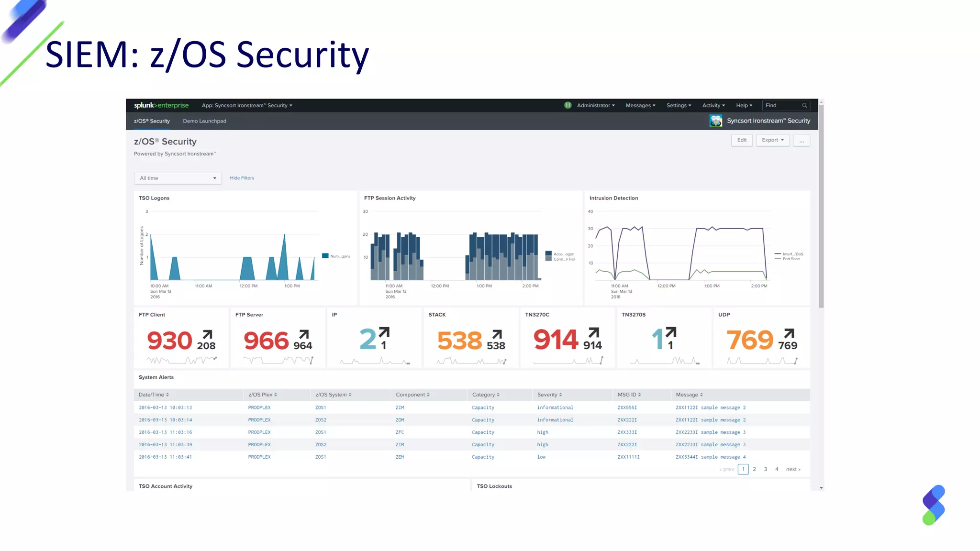Click the IP panel trend arrow icon

coord(384,332)
